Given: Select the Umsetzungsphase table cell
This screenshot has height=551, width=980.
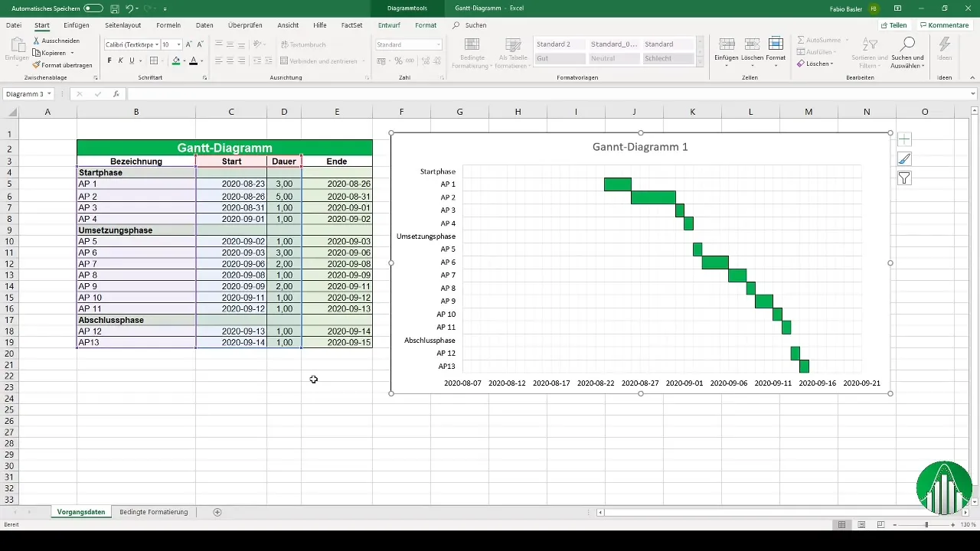Looking at the screenshot, I should point(136,230).
